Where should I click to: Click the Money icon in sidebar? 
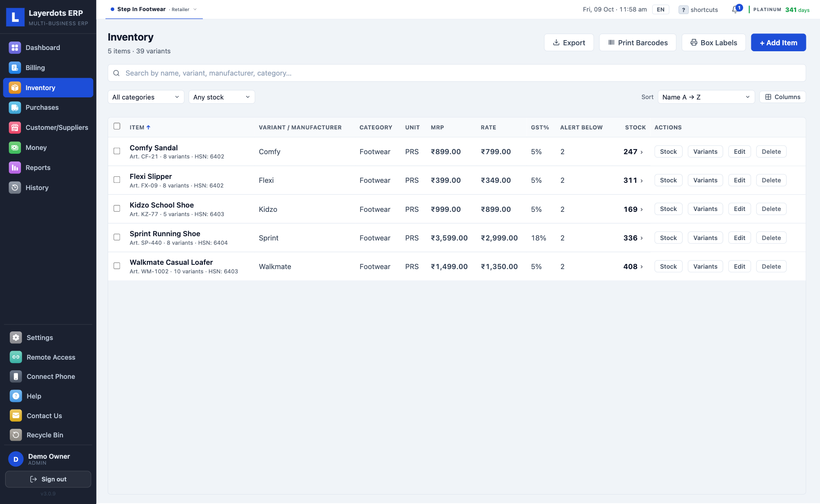pyautogui.click(x=15, y=147)
